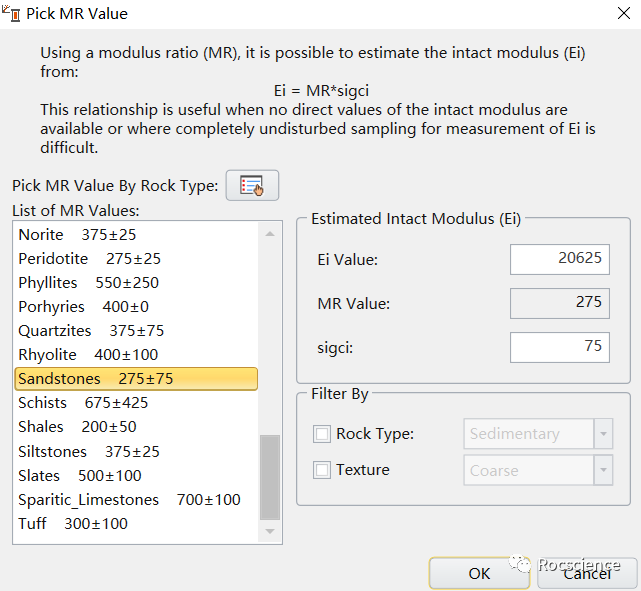
Task: Pick Sparitic_Limestones 700±100 entry
Action: click(x=129, y=500)
